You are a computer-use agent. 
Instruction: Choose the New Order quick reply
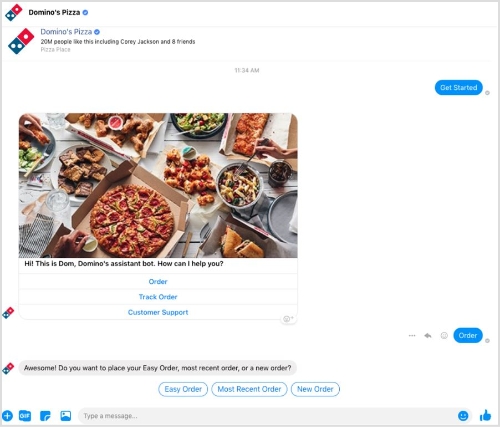tap(315, 389)
